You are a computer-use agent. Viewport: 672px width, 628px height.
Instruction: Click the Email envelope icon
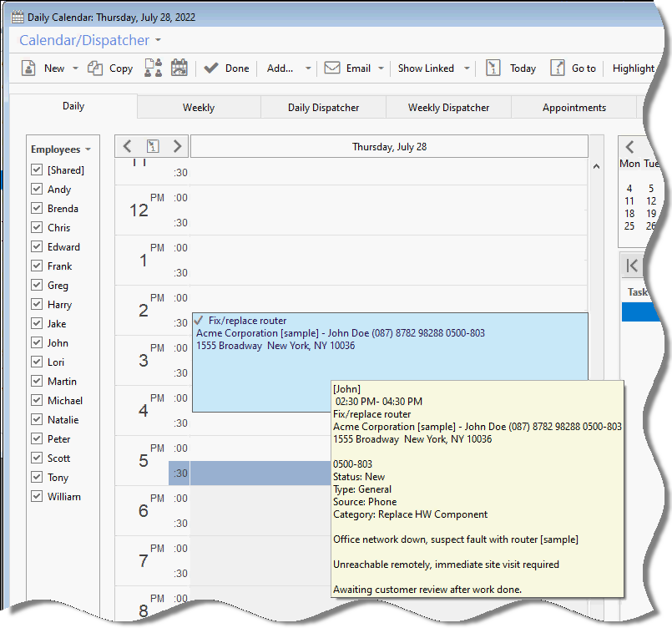(x=332, y=68)
